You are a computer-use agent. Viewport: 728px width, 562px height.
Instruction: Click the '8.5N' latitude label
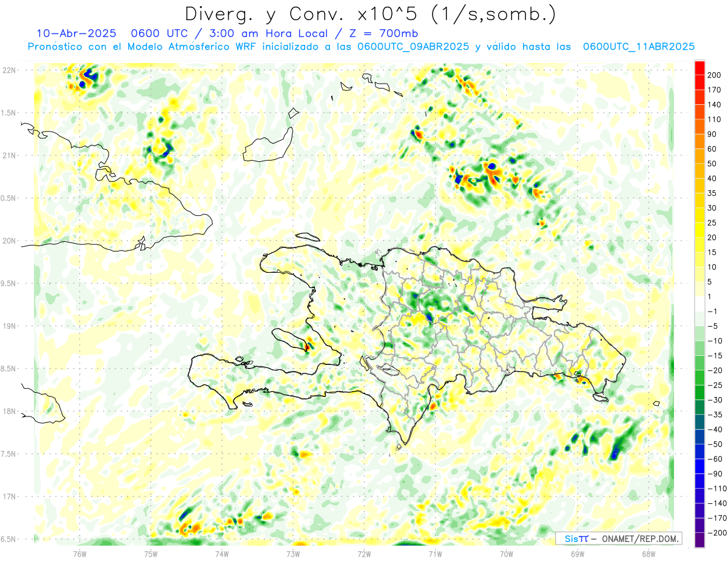click(x=8, y=369)
